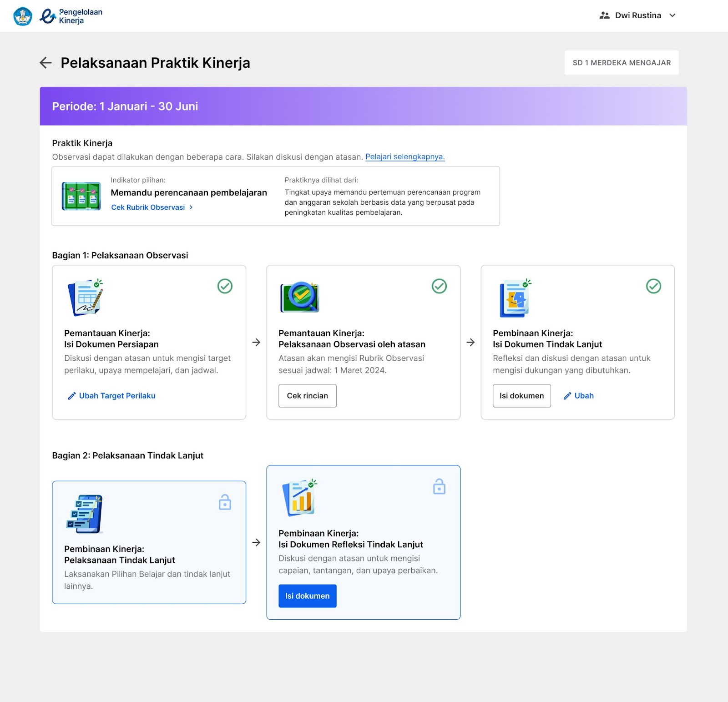The height and width of the screenshot is (702, 728).
Task: Click the Kemendikbud round logo
Action: pos(23,16)
